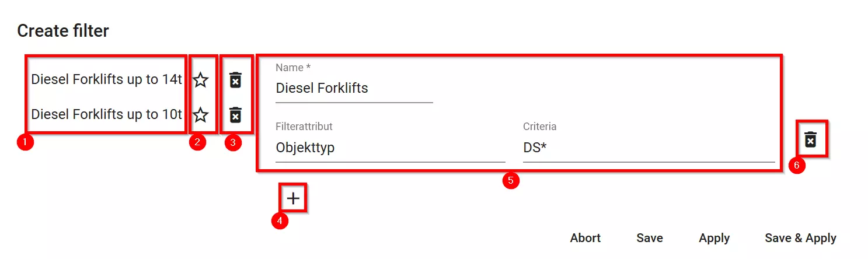Viewport: 868px width, 259px height.
Task: Click the red annotation marker numbered 1
Action: coord(26,142)
